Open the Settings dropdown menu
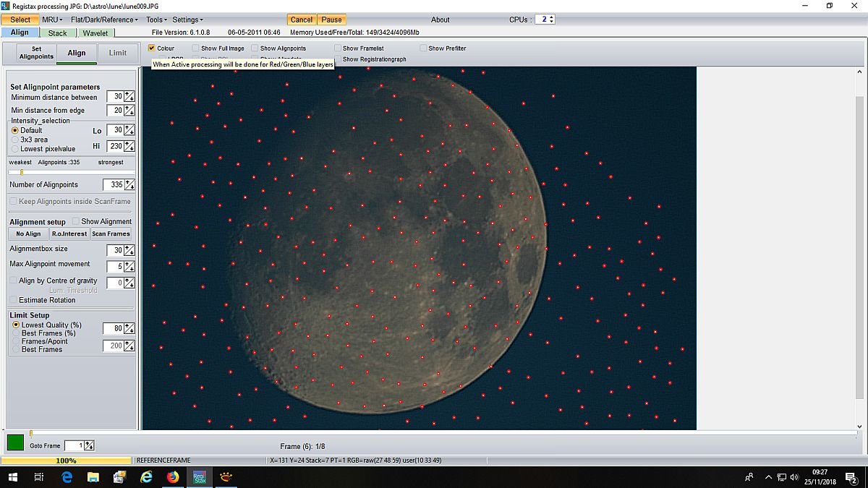The height and width of the screenshot is (488, 868). (x=188, y=20)
